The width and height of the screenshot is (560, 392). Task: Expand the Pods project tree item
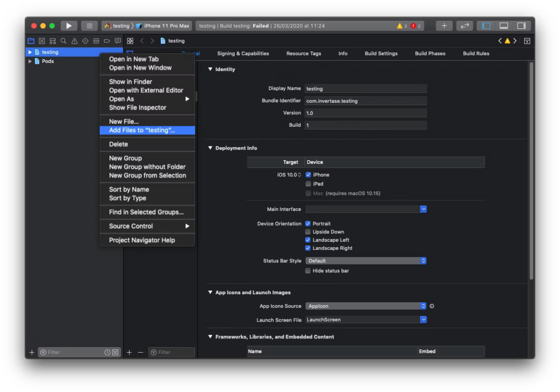[30, 61]
